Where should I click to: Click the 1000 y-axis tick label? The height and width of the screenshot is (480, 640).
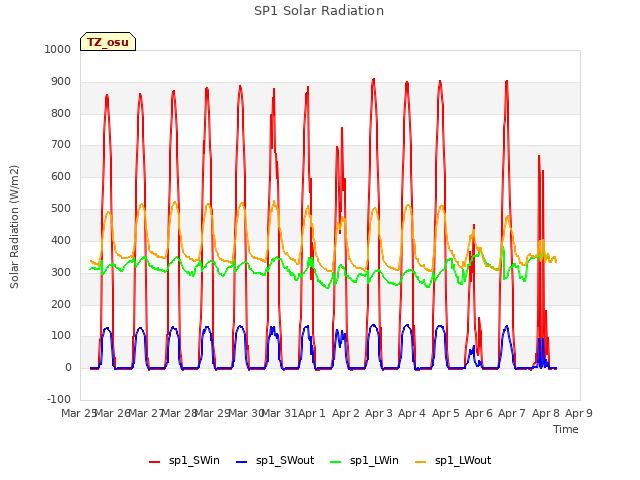click(58, 49)
